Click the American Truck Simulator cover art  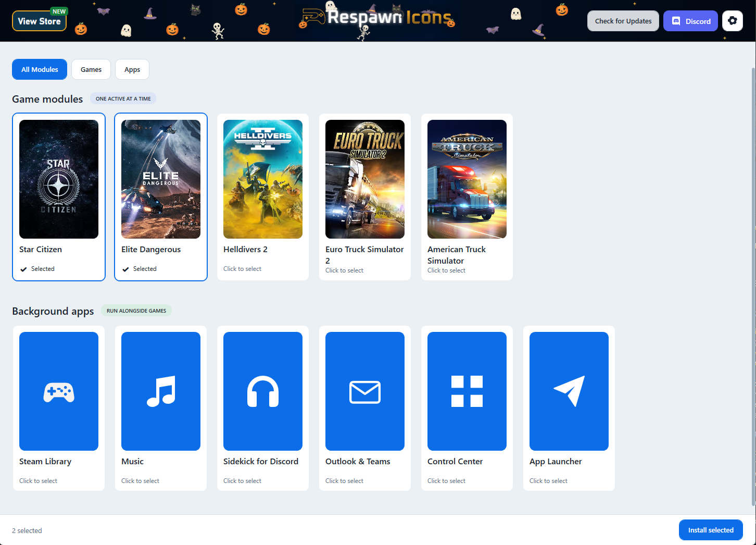[x=467, y=179]
